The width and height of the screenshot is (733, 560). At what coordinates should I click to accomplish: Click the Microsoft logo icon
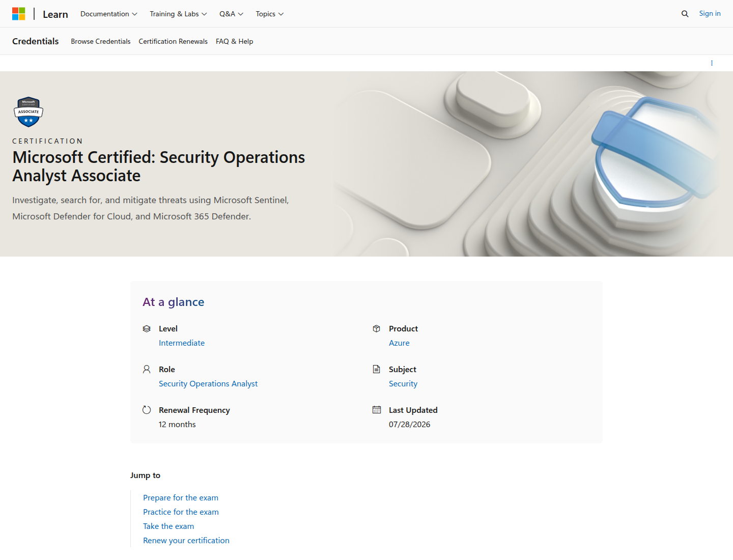tap(19, 14)
